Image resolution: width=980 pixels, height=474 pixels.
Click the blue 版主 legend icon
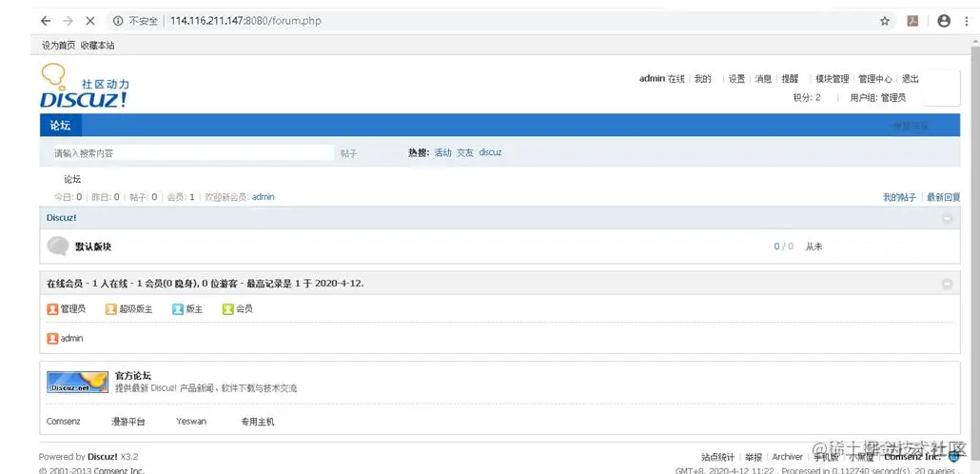(178, 309)
